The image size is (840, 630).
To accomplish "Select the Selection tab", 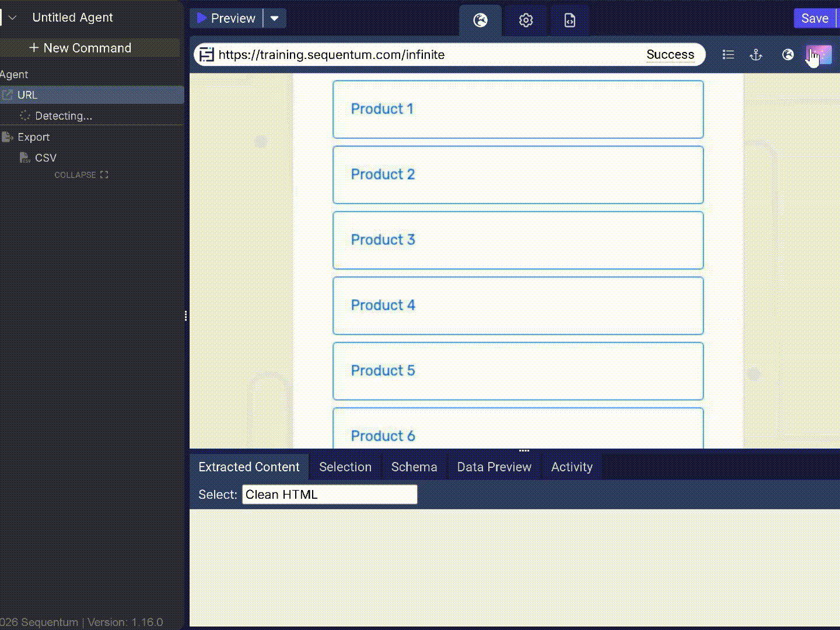I will 345,467.
